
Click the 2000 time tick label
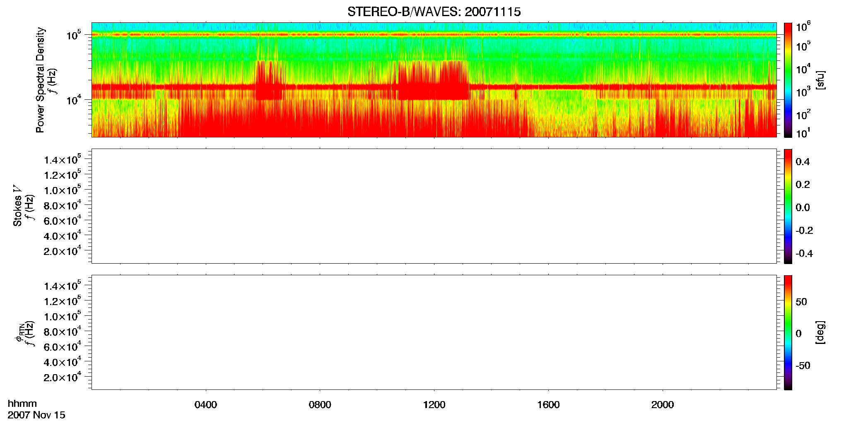click(663, 405)
